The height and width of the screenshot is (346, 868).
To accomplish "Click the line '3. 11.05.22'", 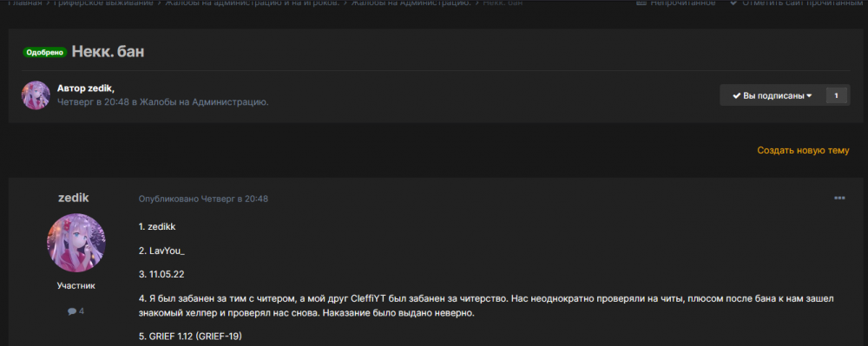I will [161, 274].
